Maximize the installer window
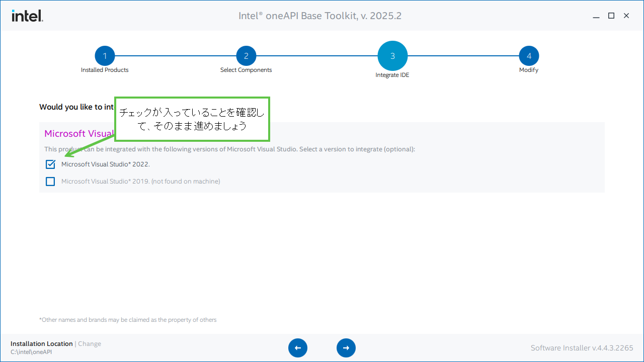Viewport: 644px width, 362px height. point(611,16)
